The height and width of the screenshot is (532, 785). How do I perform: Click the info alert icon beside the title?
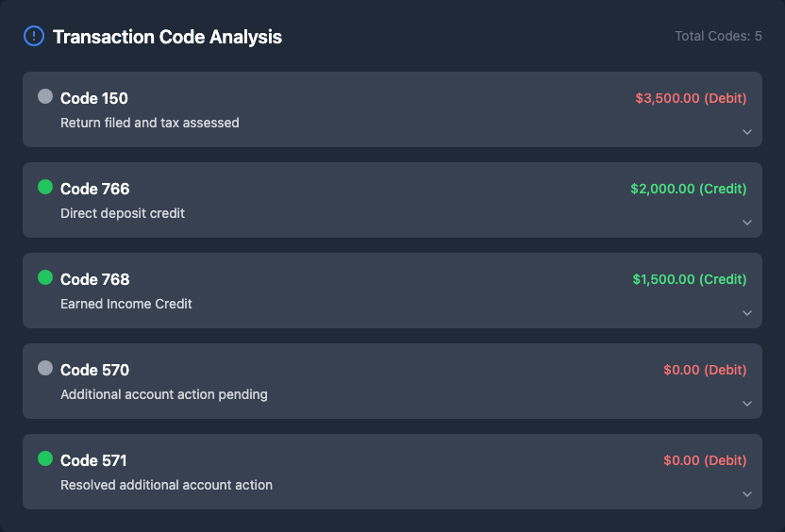coord(33,37)
